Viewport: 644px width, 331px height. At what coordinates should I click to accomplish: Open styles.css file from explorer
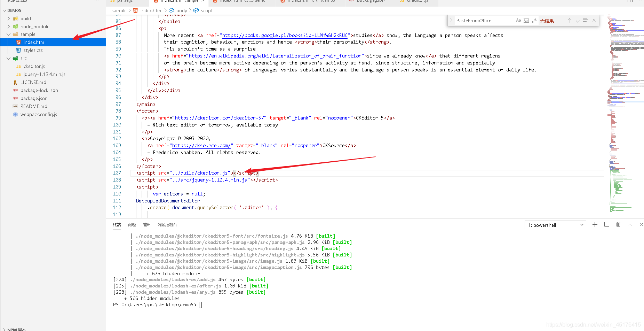pyautogui.click(x=33, y=50)
